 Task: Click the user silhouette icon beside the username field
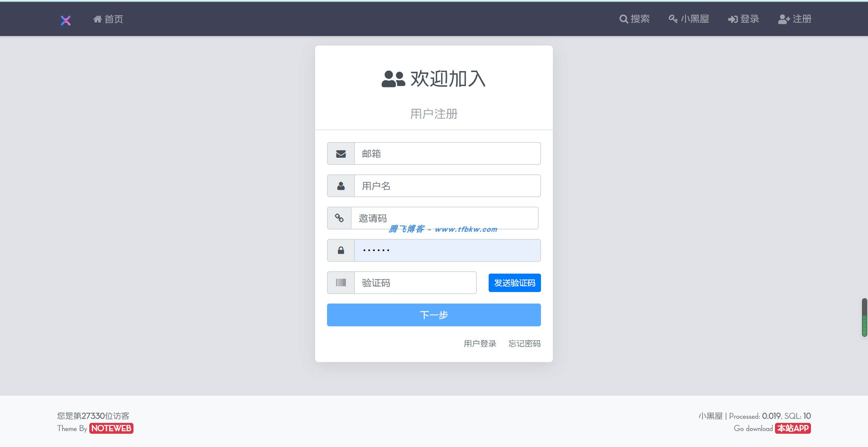tap(341, 186)
